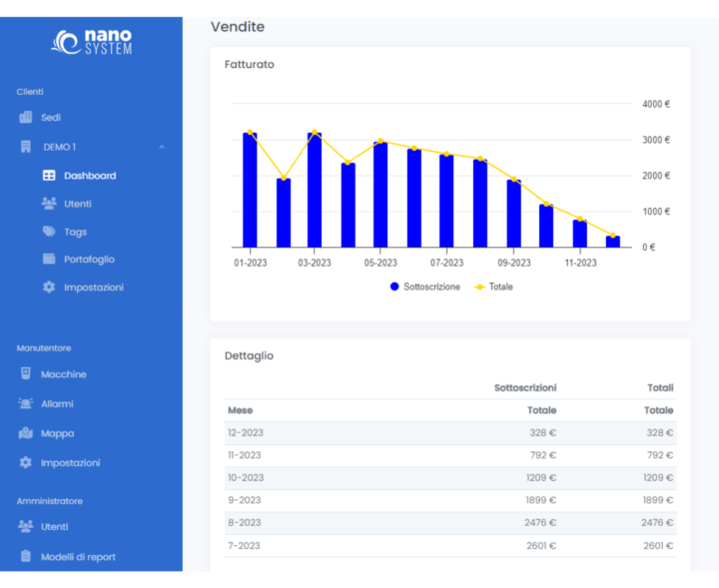The width and height of the screenshot is (719, 588).
Task: Click the Mese column header
Action: (240, 410)
